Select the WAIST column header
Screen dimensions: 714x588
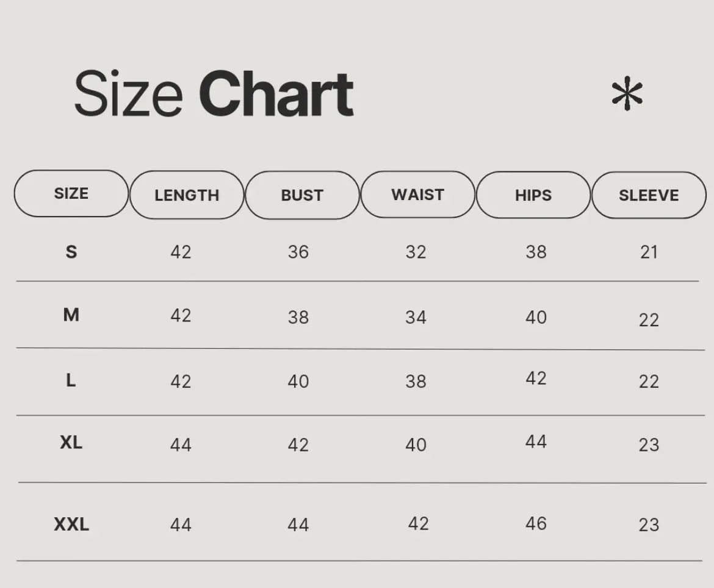(417, 195)
